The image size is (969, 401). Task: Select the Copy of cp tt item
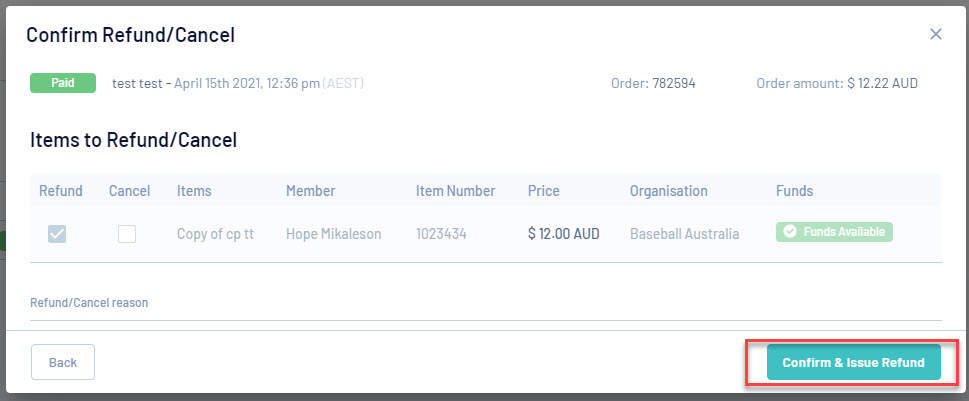point(215,234)
